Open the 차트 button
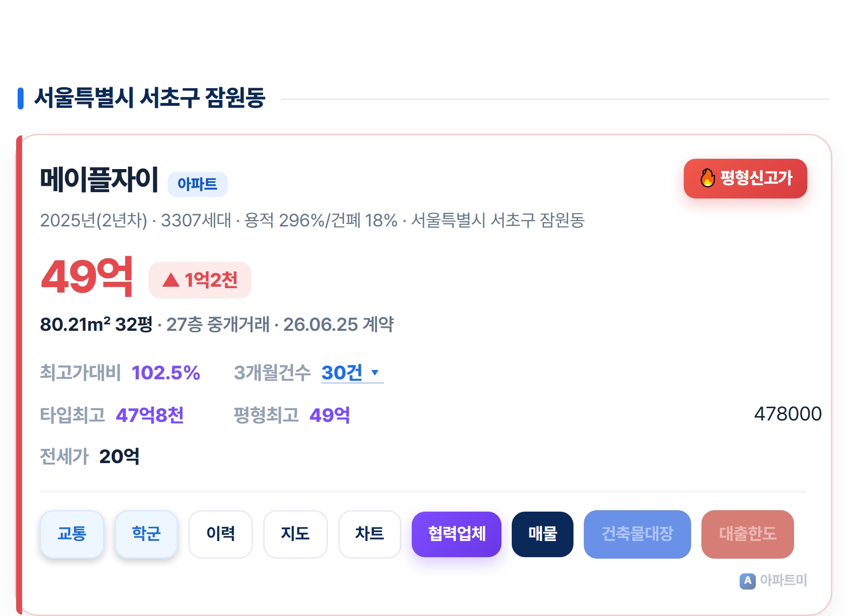The image size is (847, 616). [x=370, y=534]
